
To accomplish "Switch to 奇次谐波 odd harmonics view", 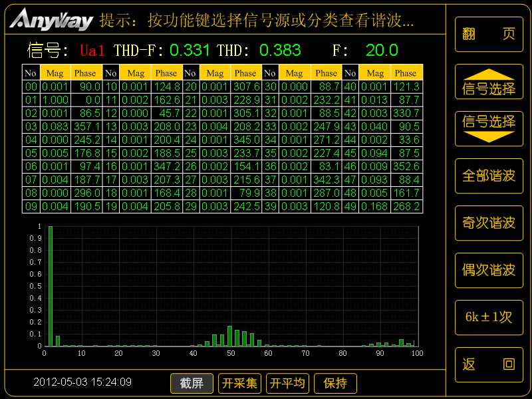I will tap(489, 223).
